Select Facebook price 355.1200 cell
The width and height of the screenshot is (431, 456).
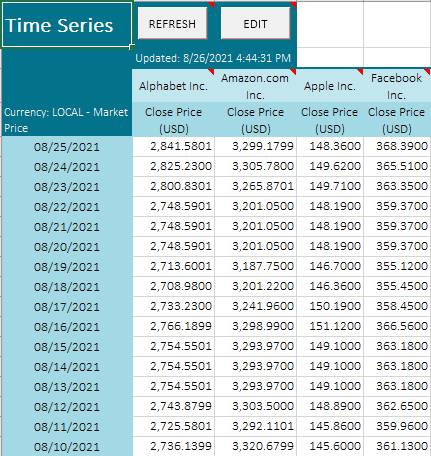click(x=397, y=266)
